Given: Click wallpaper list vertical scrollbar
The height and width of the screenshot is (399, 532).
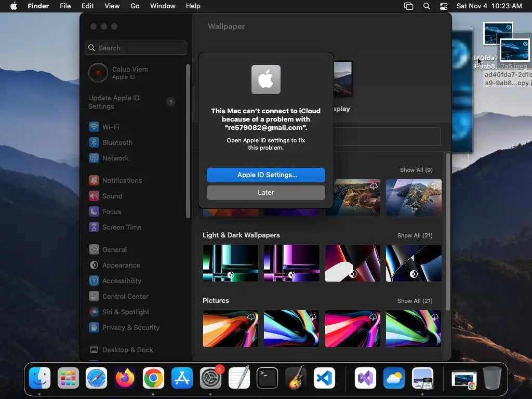Looking at the screenshot, I should [447, 232].
